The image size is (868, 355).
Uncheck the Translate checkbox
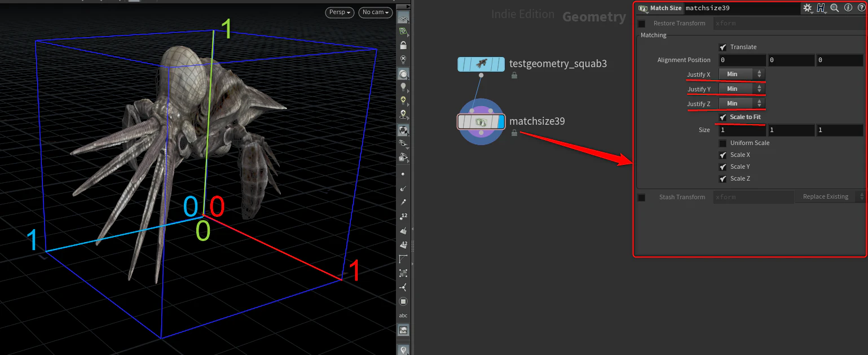(x=723, y=47)
